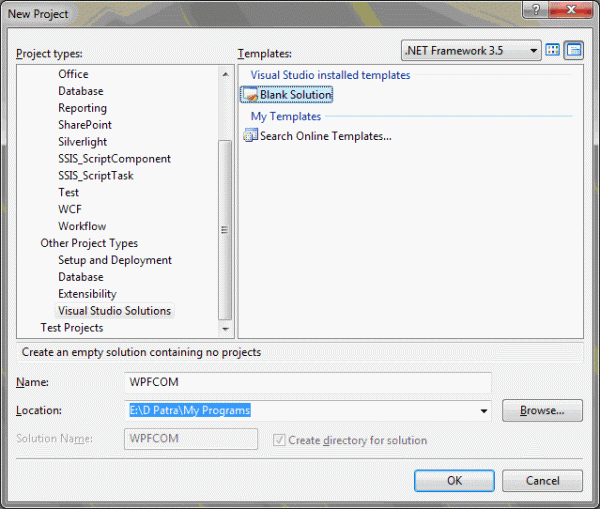Click the Name field containing WPFCOM

(x=308, y=382)
